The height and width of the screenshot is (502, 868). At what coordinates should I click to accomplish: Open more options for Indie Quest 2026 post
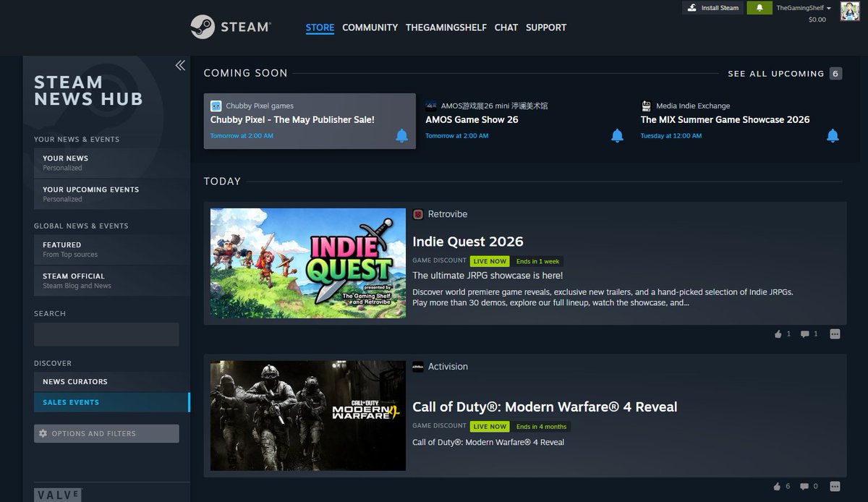[x=835, y=334]
